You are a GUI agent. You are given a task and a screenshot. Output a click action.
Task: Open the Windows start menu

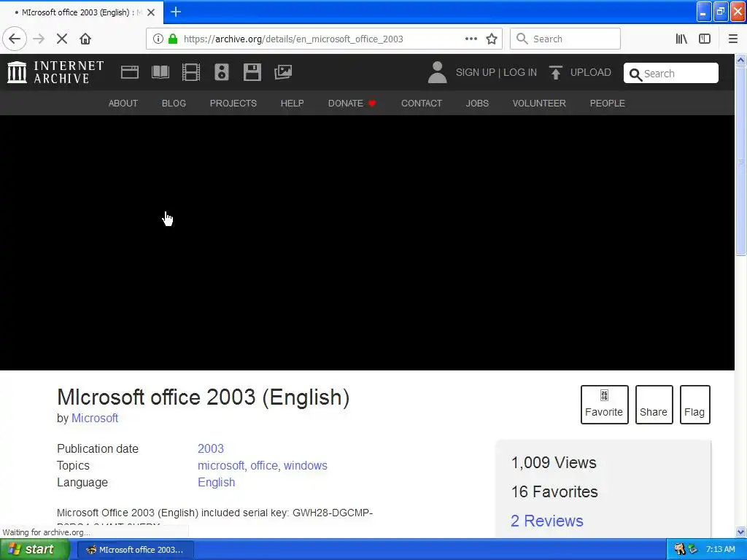click(34, 550)
